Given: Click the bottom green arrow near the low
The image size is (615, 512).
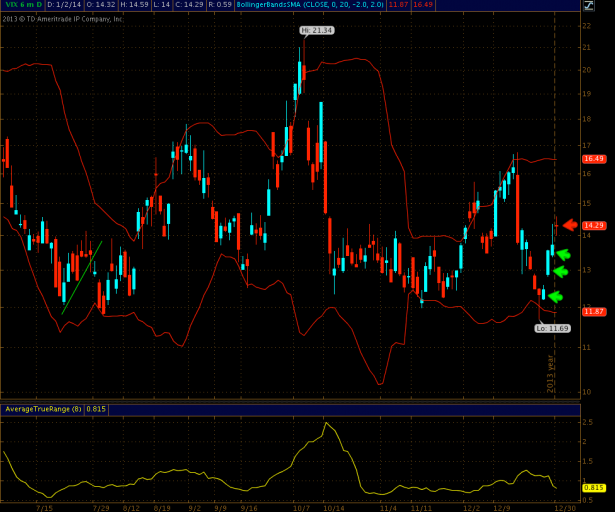Looking at the screenshot, I should coord(555,296).
